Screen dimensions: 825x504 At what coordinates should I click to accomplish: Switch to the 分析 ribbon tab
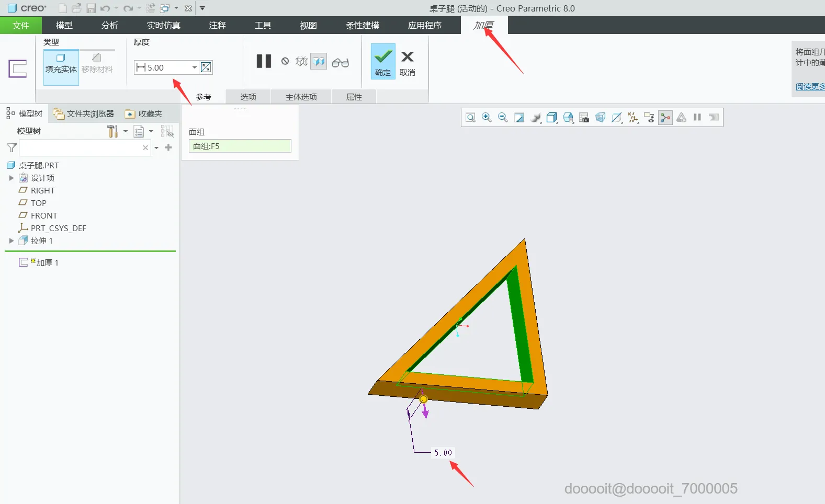(110, 25)
